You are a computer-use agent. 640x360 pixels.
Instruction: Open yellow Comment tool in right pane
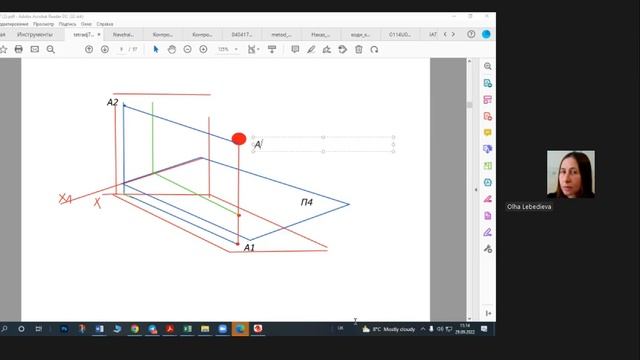(487, 133)
